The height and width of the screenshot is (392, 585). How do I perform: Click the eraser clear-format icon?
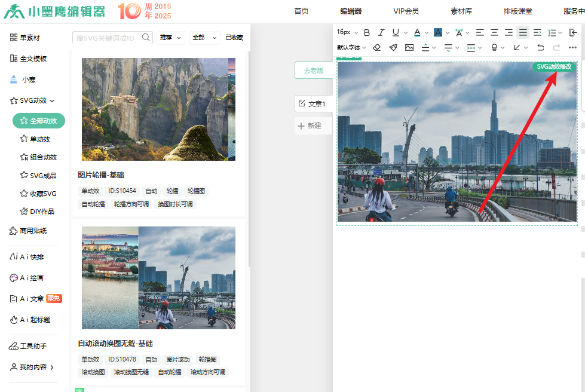[x=377, y=47]
